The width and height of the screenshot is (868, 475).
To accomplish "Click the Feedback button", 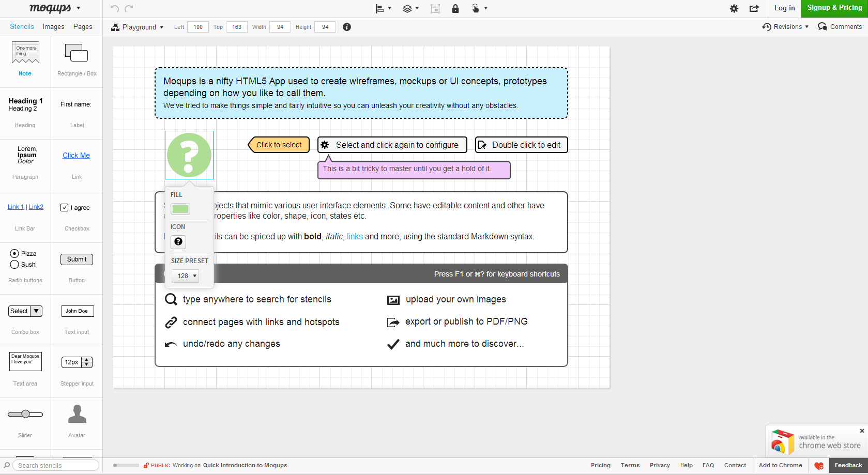I will click(848, 466).
